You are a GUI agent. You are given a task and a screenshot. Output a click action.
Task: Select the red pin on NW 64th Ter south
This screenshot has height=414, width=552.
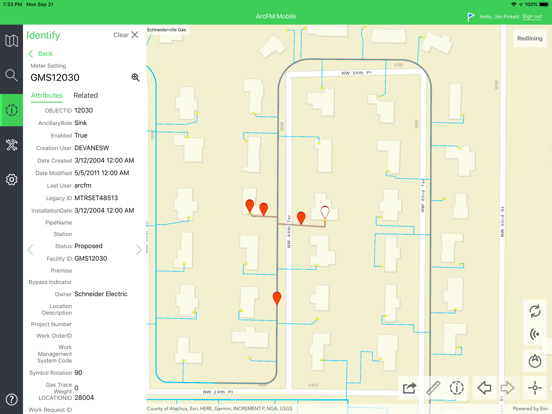point(277,298)
